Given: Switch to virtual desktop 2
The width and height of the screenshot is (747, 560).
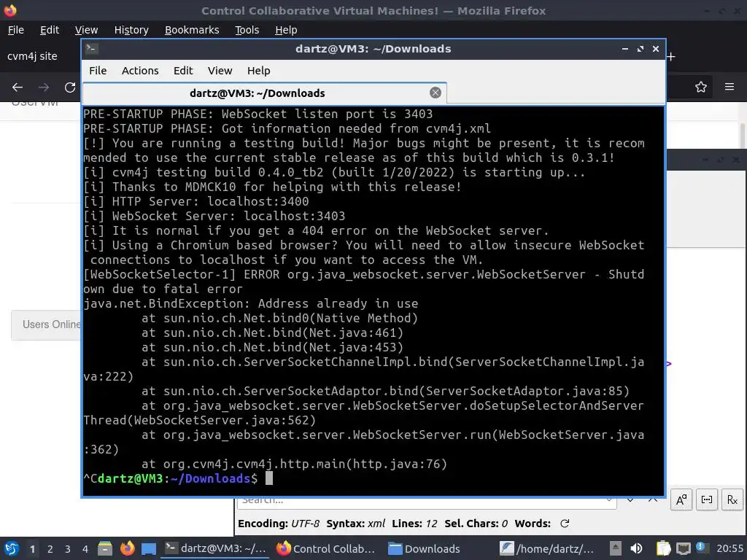Looking at the screenshot, I should tap(50, 549).
